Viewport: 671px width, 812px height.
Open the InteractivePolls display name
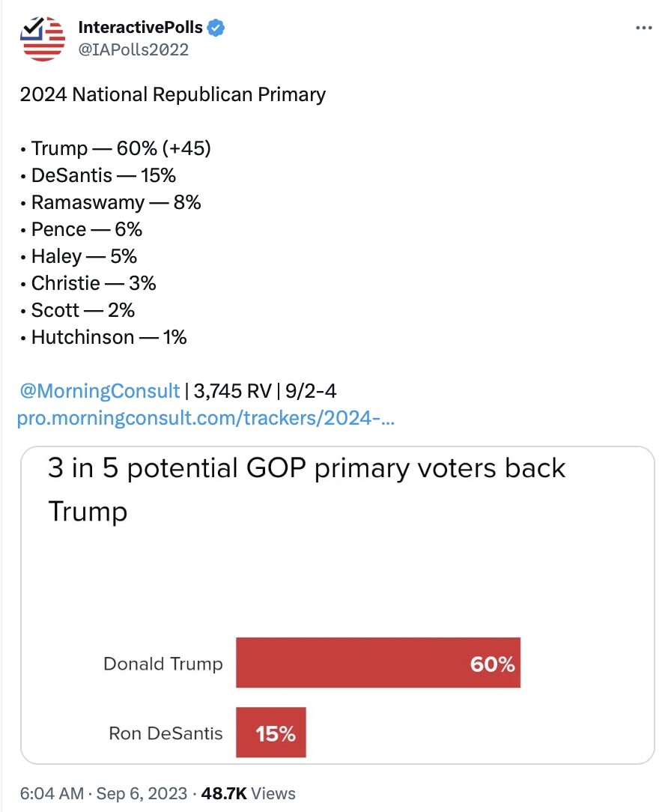point(140,27)
